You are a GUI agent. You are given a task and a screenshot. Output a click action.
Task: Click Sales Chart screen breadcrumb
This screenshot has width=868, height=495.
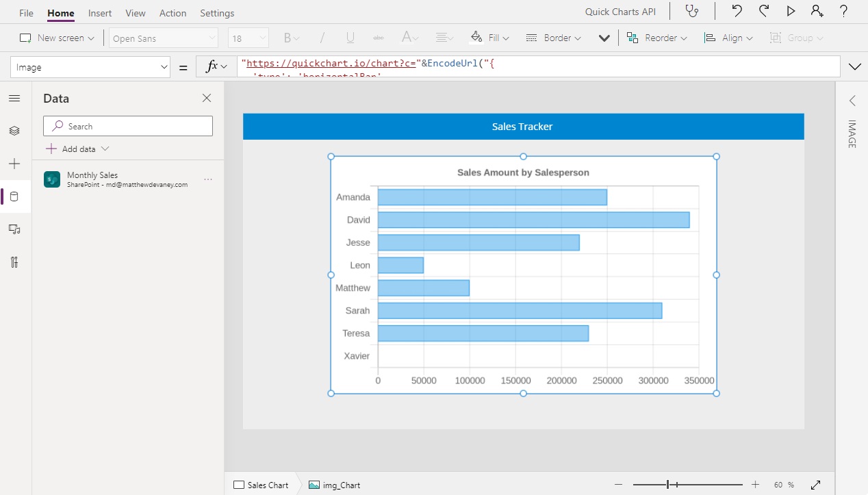tap(261, 485)
